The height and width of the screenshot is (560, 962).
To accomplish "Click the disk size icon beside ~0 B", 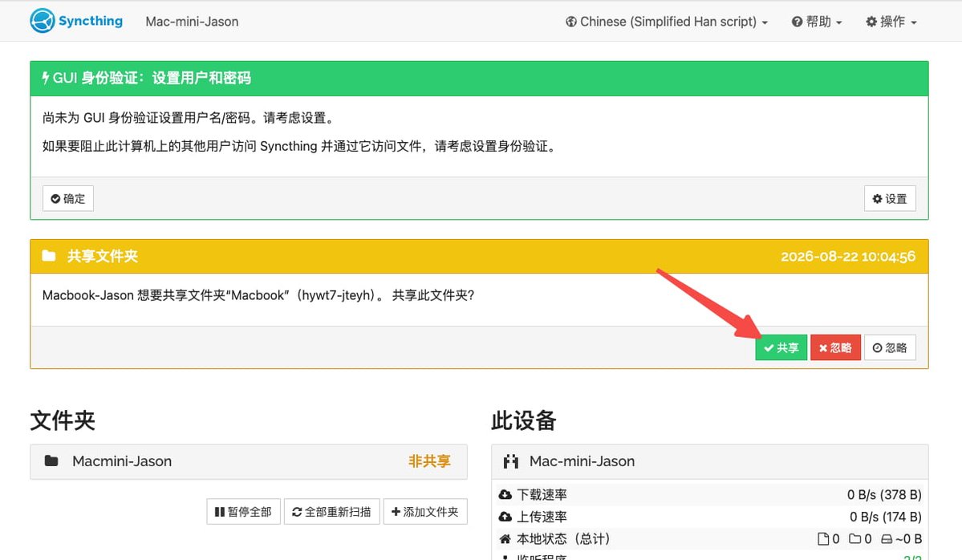I will click(x=887, y=539).
